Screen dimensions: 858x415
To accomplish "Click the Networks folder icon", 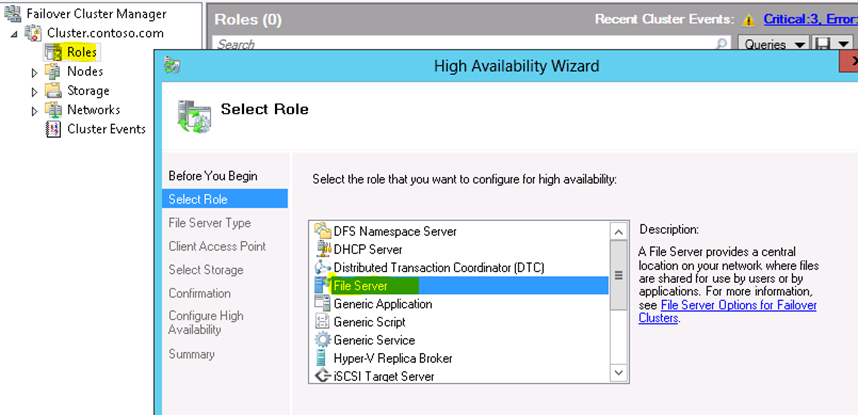I will [53, 109].
